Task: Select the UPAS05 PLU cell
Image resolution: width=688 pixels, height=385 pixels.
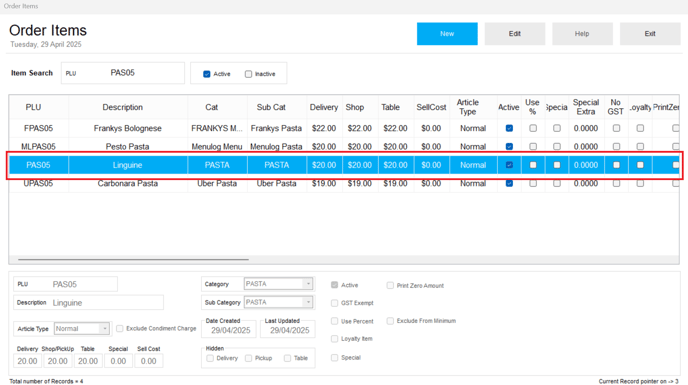Action: 39,184
